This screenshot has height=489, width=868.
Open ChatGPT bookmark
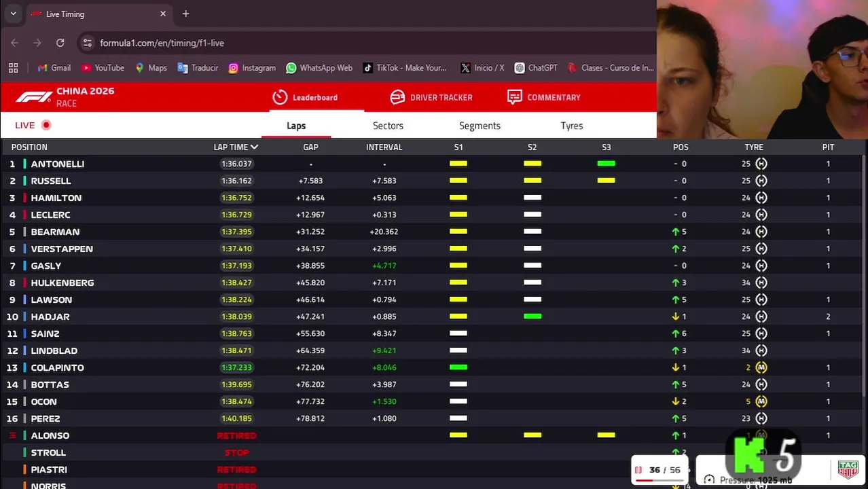click(x=536, y=68)
